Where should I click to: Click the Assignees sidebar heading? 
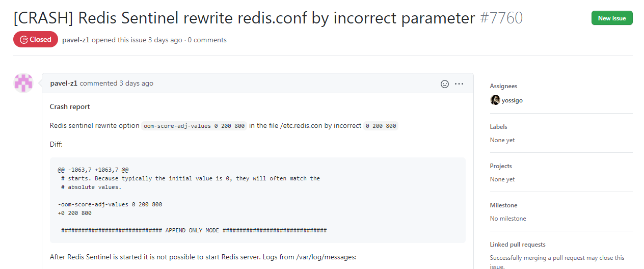[x=503, y=86]
